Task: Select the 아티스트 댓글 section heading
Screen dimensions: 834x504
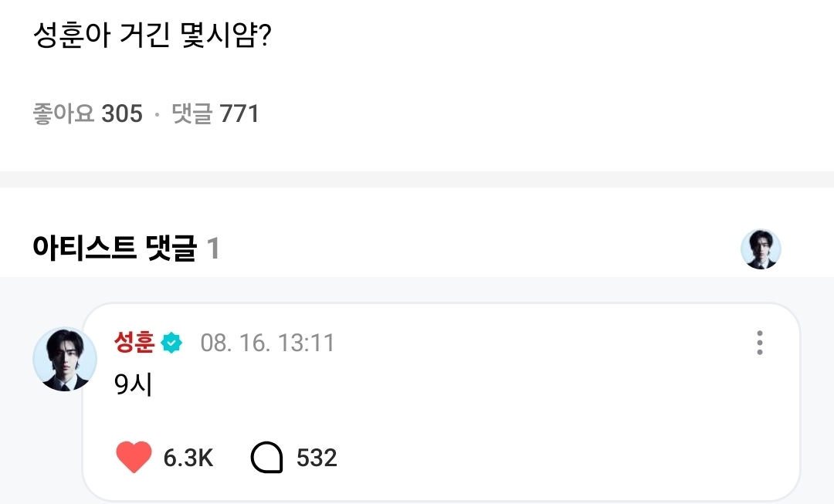Action: click(x=114, y=249)
